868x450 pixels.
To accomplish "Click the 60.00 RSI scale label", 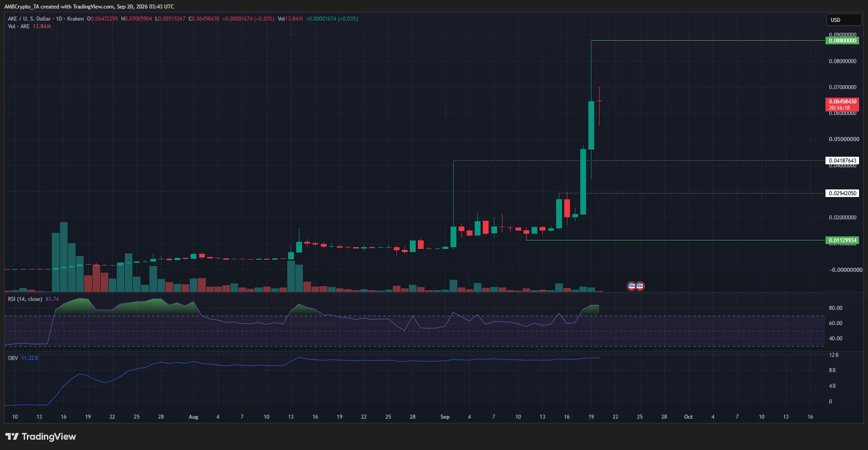I will tap(835, 323).
